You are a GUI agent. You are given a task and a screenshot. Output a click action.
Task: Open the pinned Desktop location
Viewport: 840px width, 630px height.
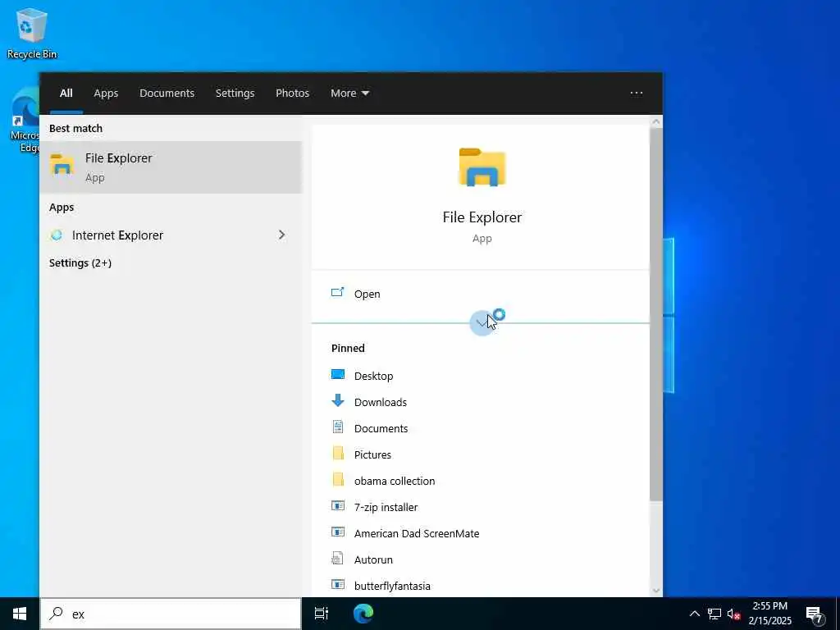(x=373, y=376)
